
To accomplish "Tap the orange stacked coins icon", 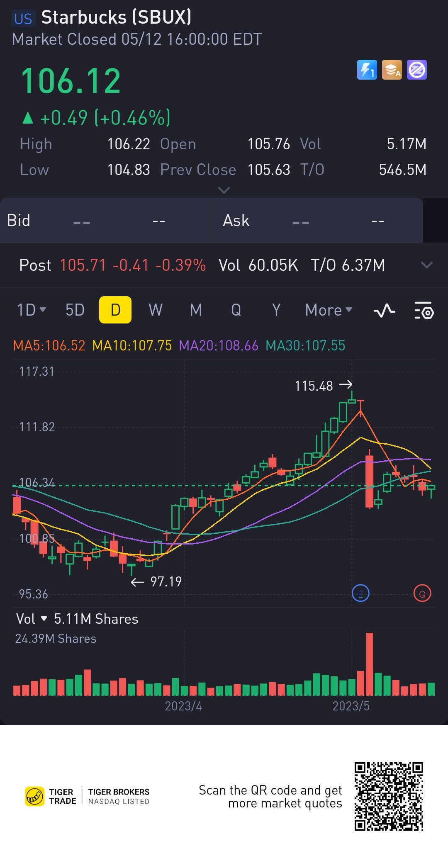I will 392,70.
